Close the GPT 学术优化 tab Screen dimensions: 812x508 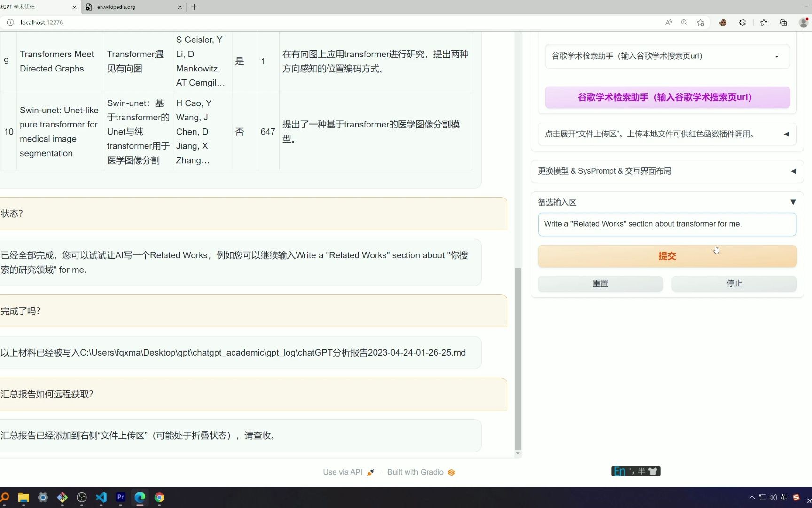[x=74, y=7]
